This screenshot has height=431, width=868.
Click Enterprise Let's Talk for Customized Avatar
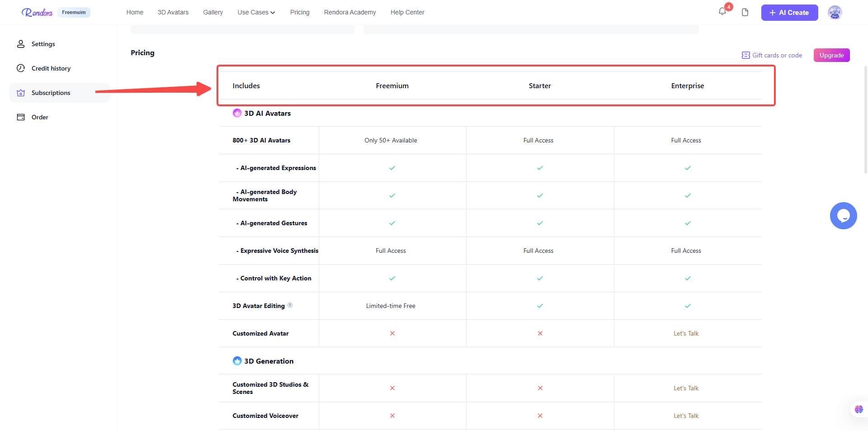pyautogui.click(x=686, y=333)
